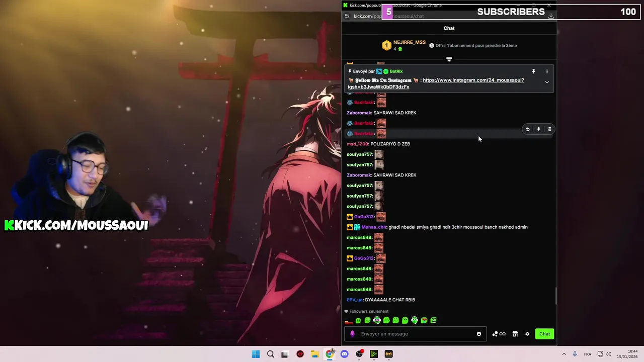644x362 pixels.
Task: Click the NEJIRRE_MSS top gifter name
Action: click(x=409, y=42)
